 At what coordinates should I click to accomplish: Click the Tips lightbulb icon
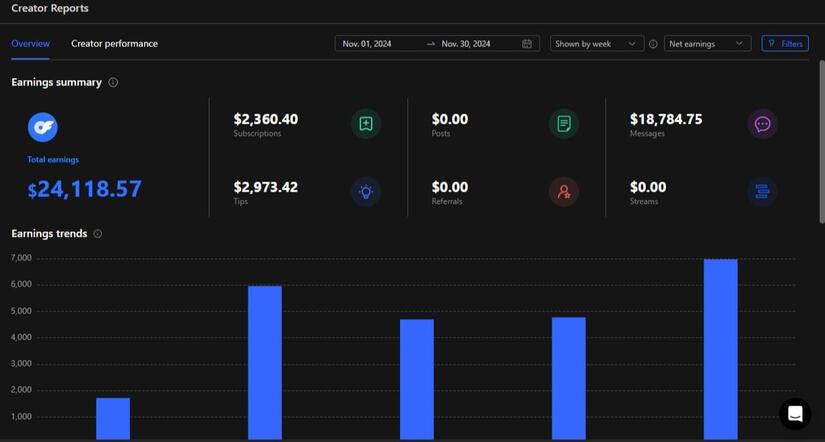(366, 192)
